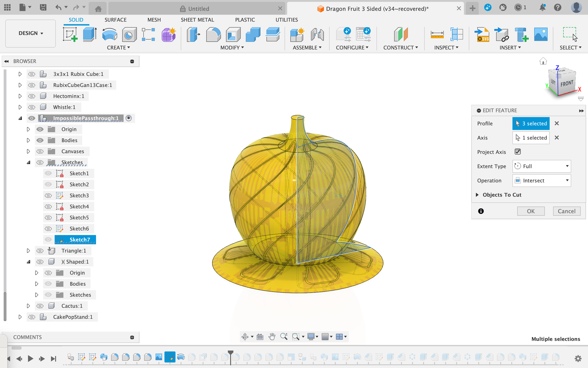This screenshot has height=368, width=588.
Task: Click the Pan hand navigation icon
Action: [272, 337]
